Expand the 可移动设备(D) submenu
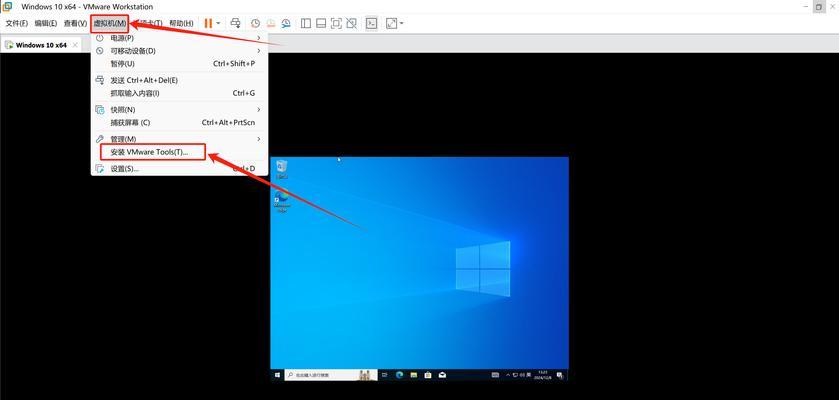Image resolution: width=839 pixels, height=400 pixels. [x=179, y=51]
